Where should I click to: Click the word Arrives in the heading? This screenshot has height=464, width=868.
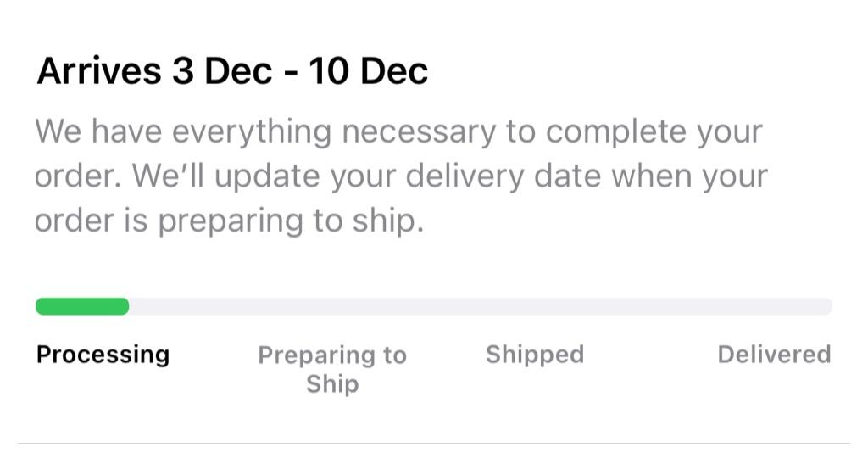[98, 71]
